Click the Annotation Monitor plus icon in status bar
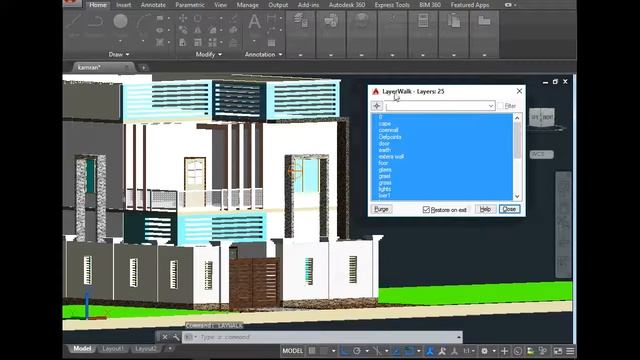Image resolution: width=640 pixels, height=360 pixels. 504,351
